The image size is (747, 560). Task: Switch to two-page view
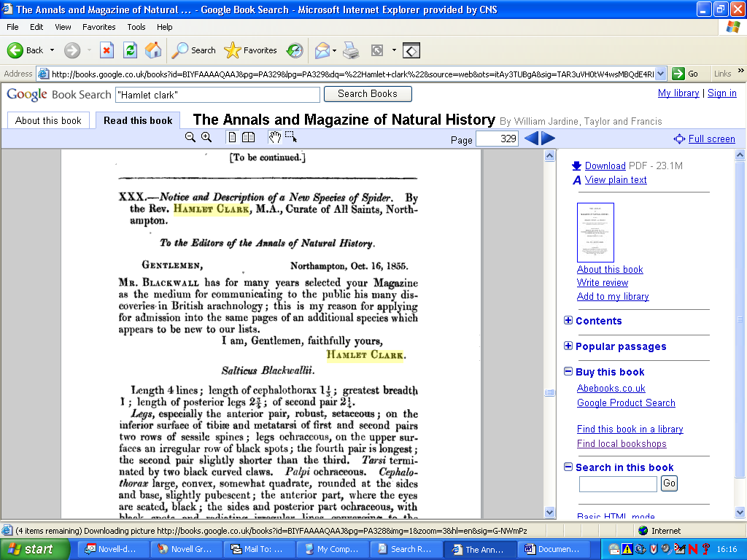248,137
